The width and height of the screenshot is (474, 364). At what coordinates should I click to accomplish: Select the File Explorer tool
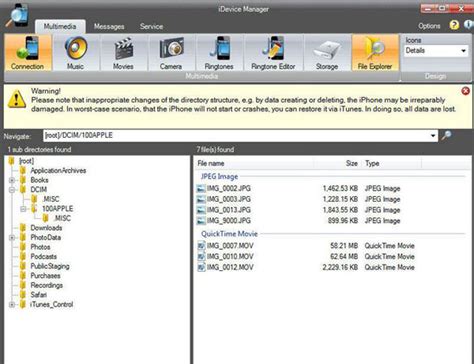375,53
